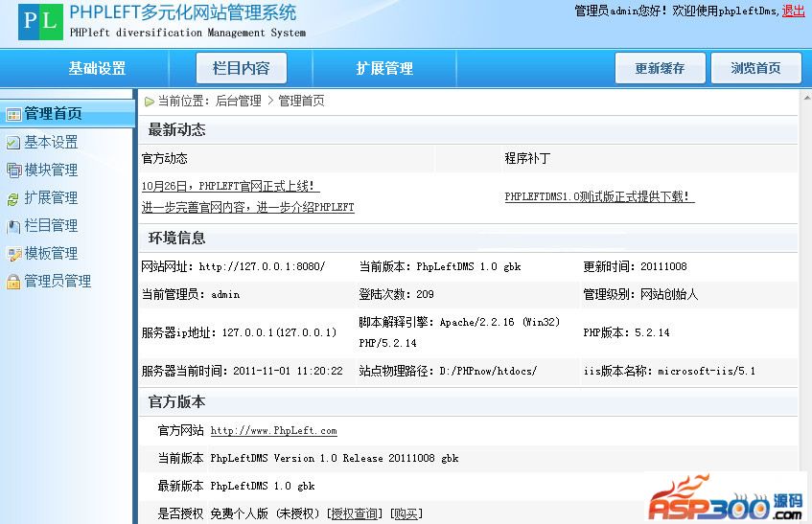Click the 官方版本 section header

tap(176, 402)
